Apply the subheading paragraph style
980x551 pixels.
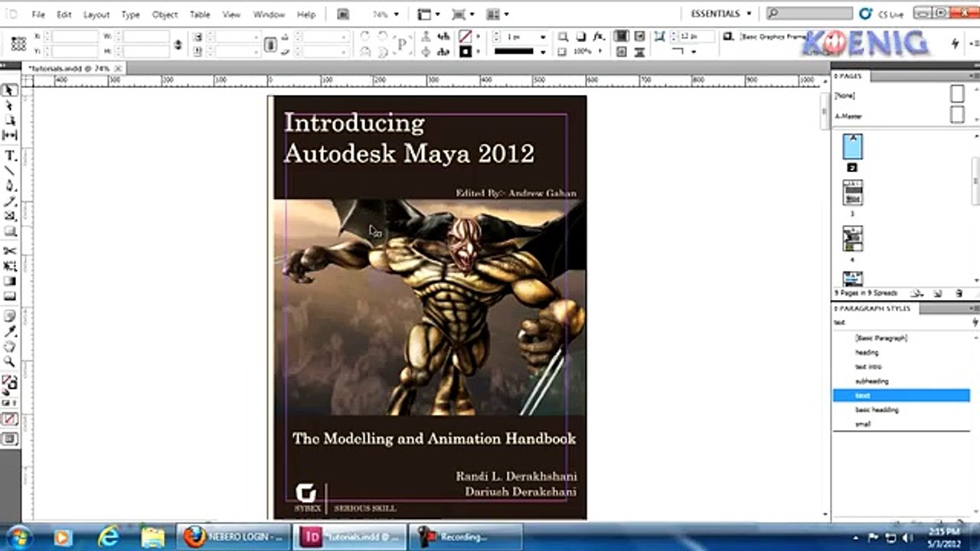[872, 381]
